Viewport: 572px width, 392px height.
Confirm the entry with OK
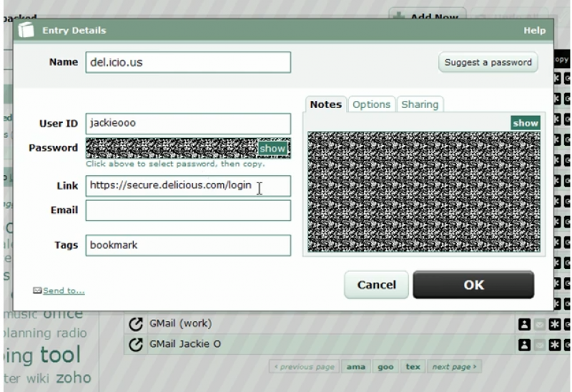(473, 285)
